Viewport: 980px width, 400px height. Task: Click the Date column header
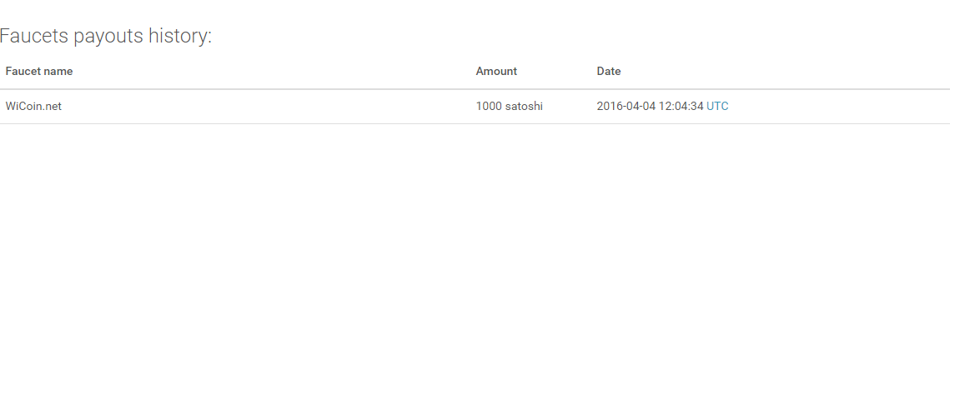tap(609, 71)
